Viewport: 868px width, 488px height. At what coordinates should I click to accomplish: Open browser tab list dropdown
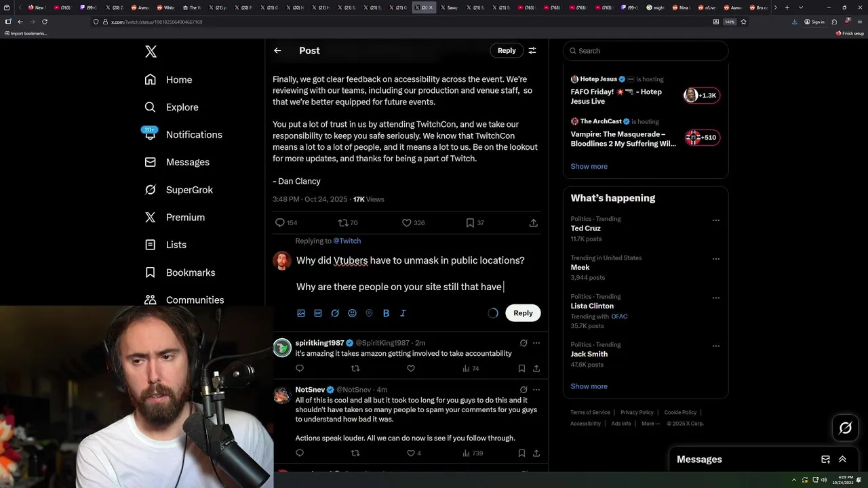point(801,7)
